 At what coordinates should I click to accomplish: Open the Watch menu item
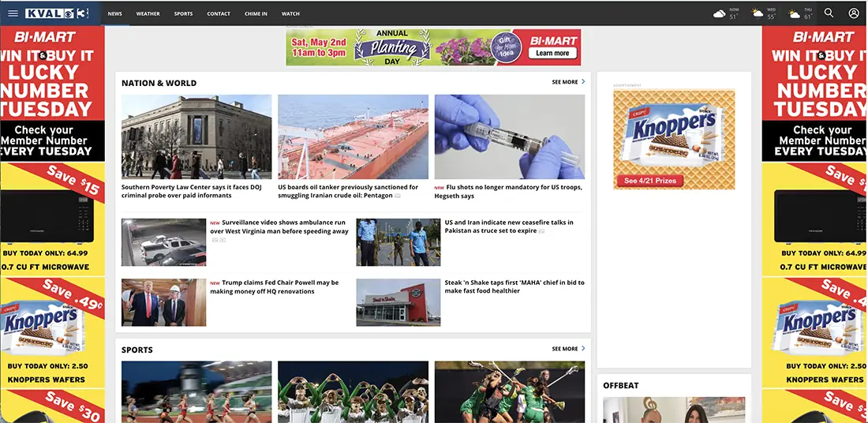tap(290, 14)
